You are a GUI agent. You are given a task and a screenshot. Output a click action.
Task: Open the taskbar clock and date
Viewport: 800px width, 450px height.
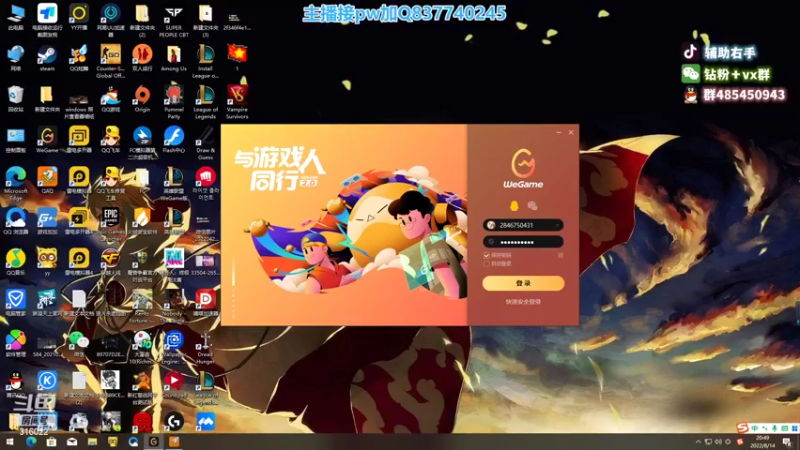coord(763,442)
